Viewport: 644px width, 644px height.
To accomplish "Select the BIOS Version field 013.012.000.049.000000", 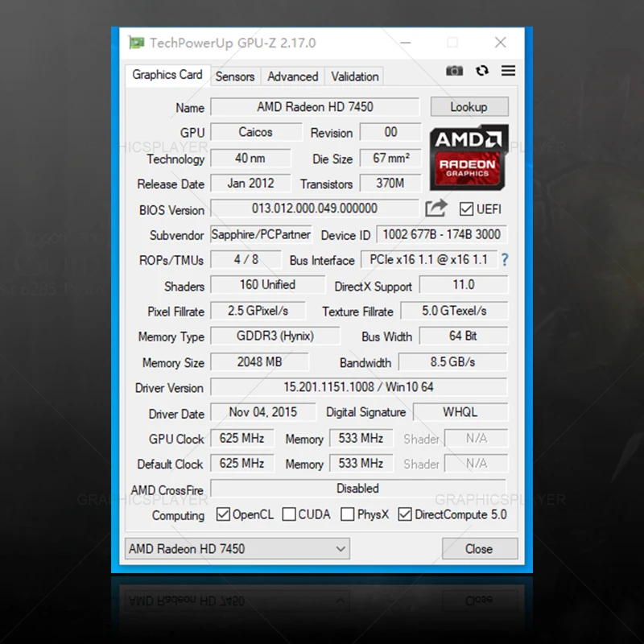I will tap(315, 208).
